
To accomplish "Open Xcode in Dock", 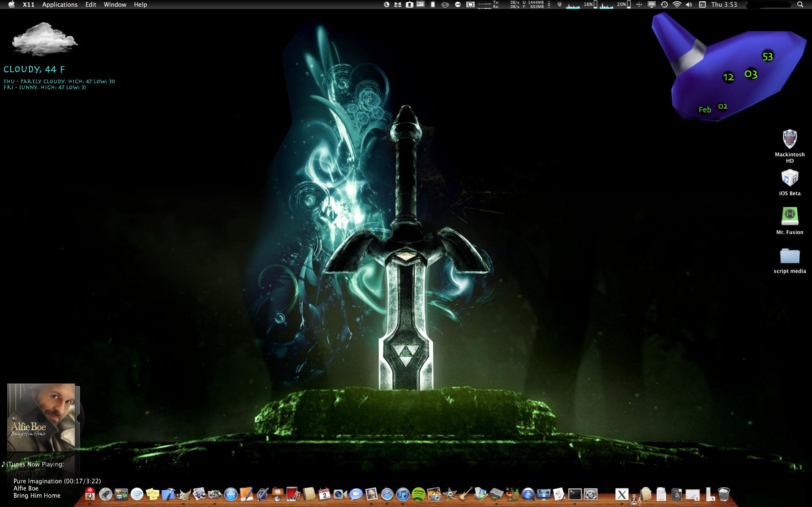I will point(168,494).
